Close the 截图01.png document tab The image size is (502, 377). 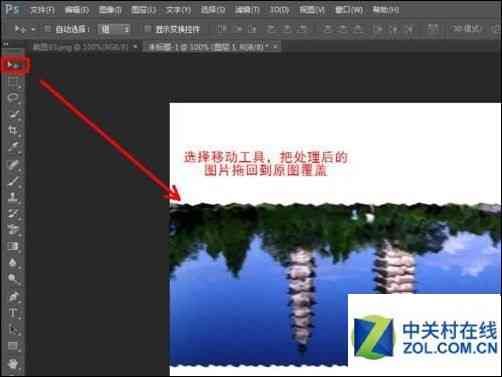tap(135, 47)
